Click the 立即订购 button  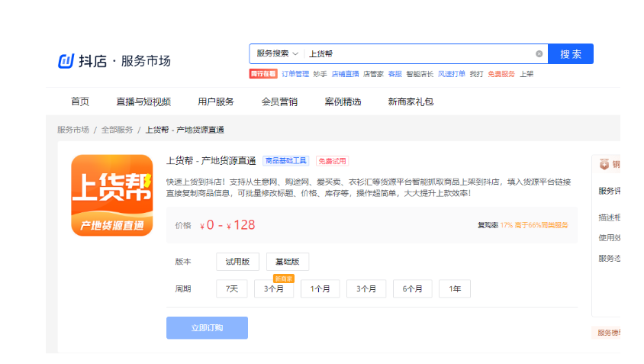point(207,328)
